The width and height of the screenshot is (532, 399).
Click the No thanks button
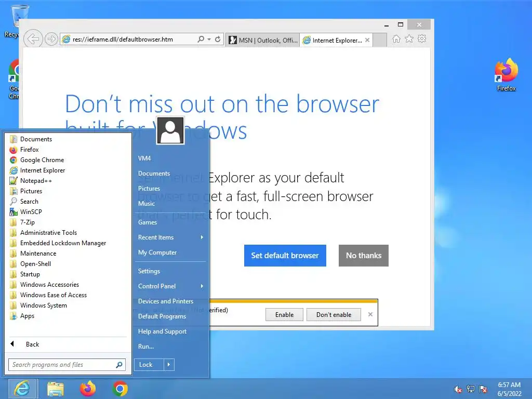(x=363, y=256)
